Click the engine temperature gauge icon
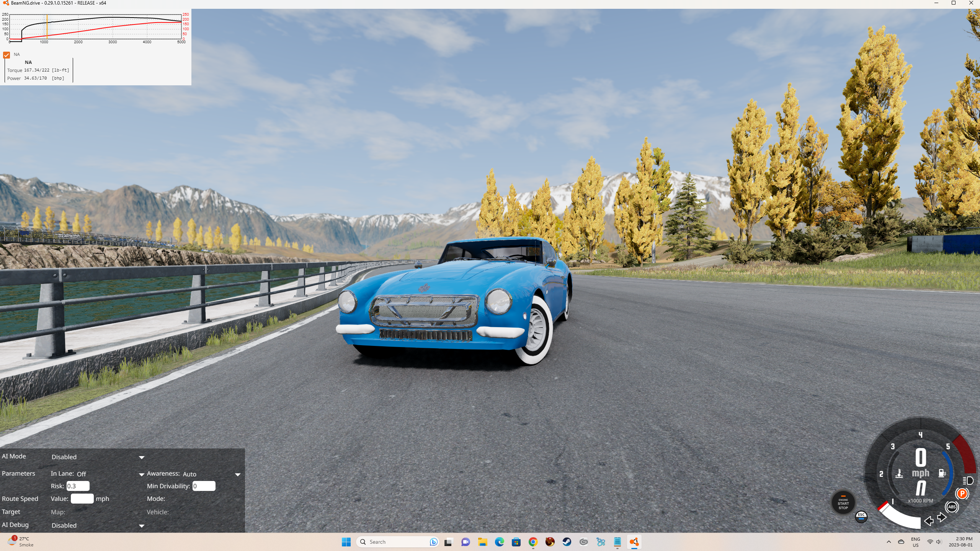980x551 pixels. pyautogui.click(x=899, y=473)
